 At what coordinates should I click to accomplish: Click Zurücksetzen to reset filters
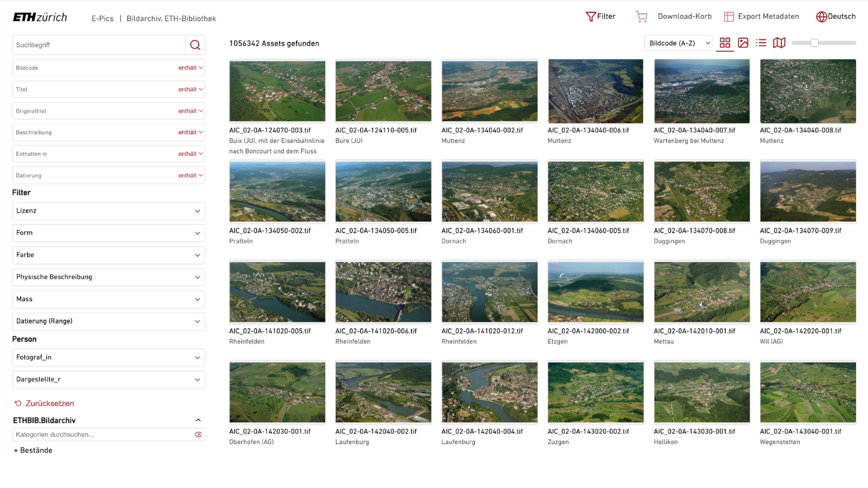click(x=44, y=404)
